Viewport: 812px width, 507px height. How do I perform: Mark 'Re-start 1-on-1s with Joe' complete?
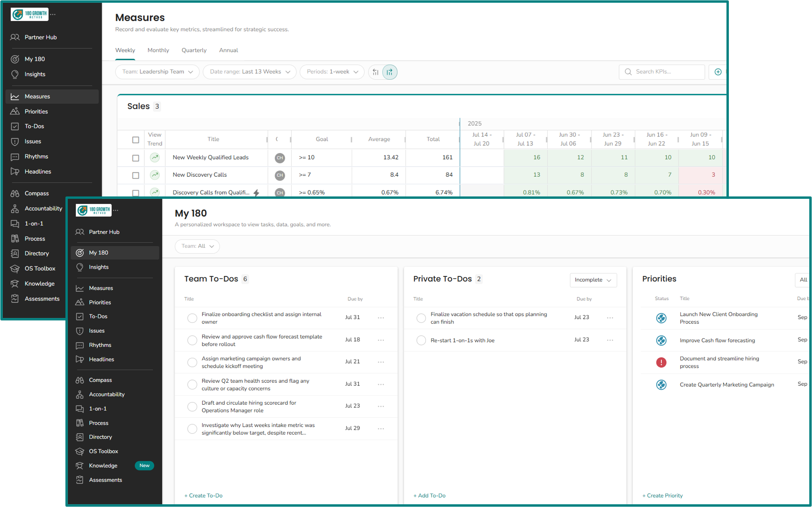tap(421, 340)
